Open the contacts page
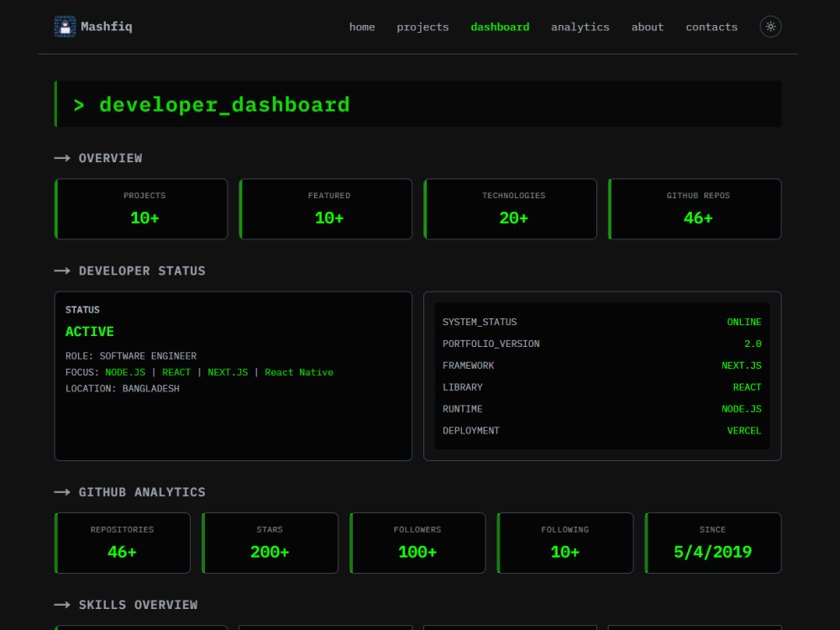 coord(711,27)
